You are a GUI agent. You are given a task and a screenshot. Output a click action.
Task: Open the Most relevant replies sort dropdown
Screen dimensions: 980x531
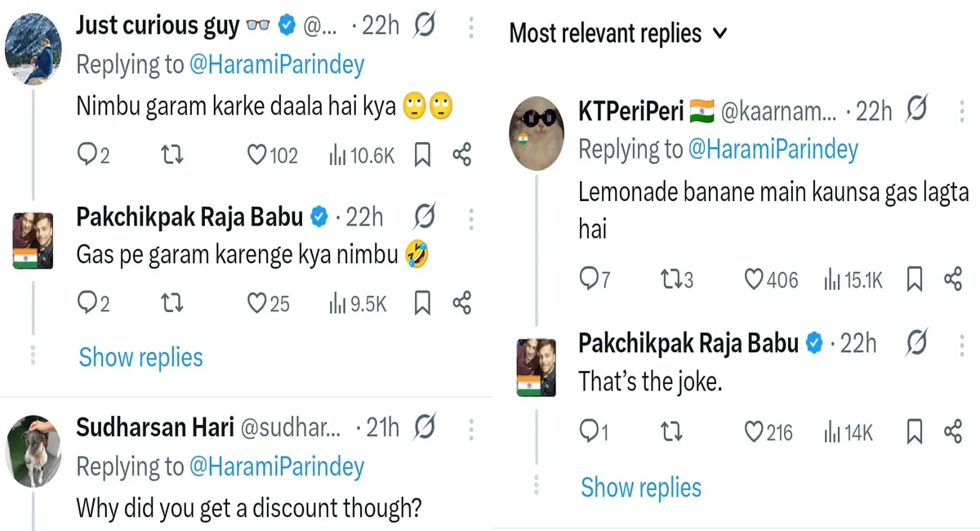[617, 33]
